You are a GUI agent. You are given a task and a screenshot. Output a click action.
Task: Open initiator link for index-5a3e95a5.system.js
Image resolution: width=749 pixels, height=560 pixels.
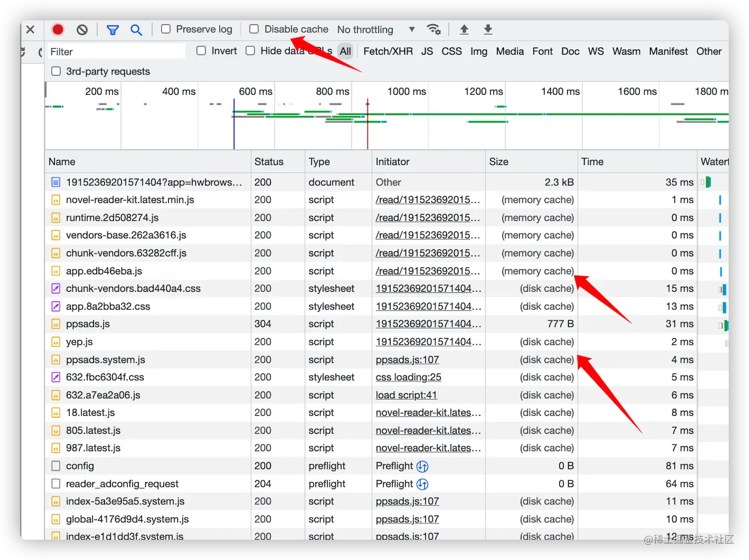407,501
